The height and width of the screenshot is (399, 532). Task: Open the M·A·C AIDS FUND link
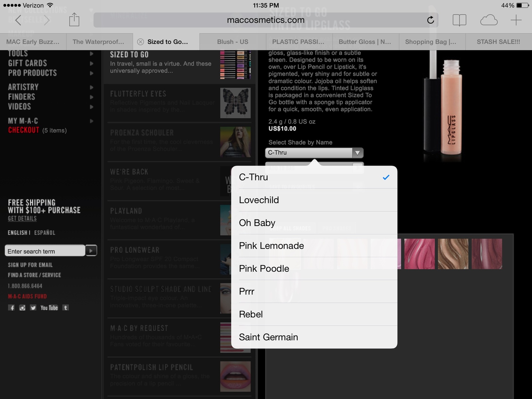point(27,296)
